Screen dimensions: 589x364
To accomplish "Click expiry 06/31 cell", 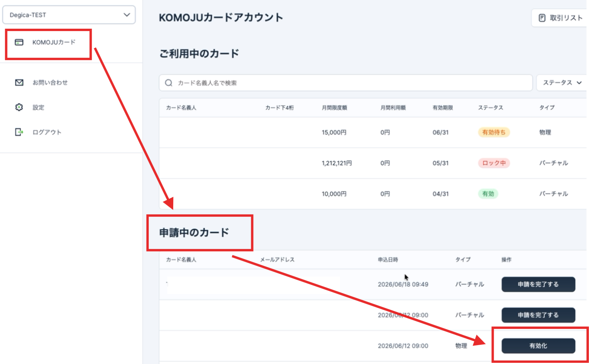I will coord(441,132).
